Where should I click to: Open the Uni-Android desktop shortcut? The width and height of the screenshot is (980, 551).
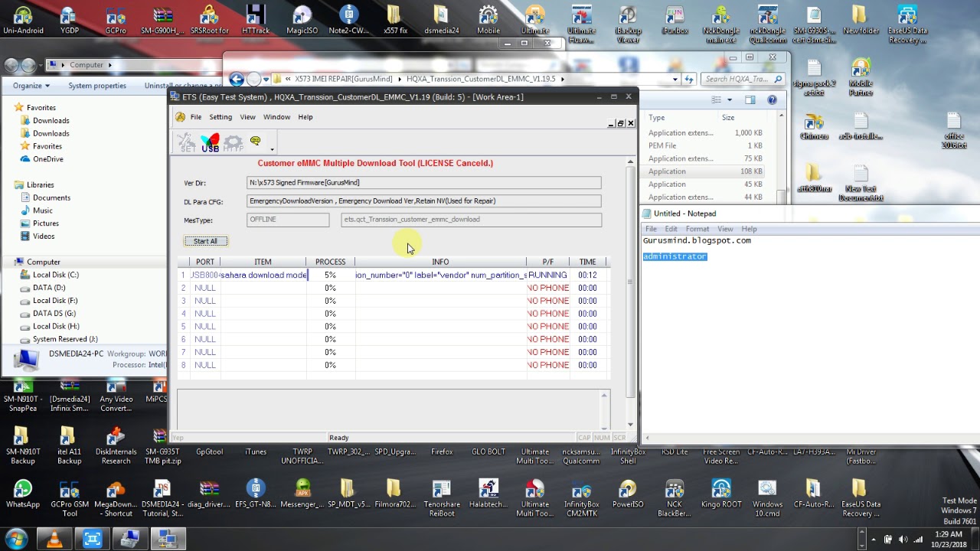tap(23, 21)
